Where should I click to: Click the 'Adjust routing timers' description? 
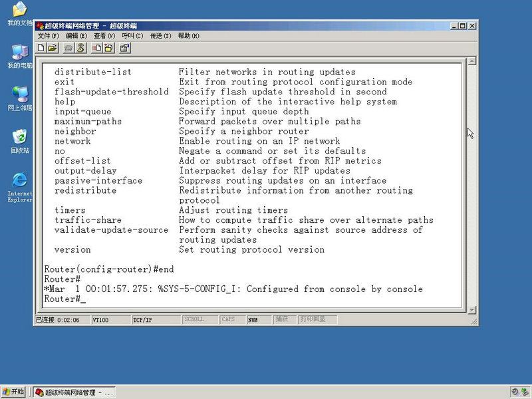[233, 210]
